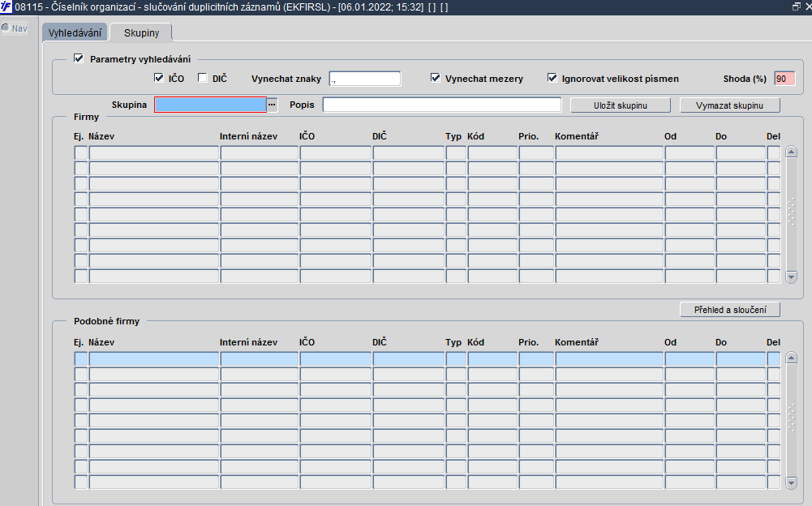Toggle Ignorovat velikost písmen checkbox
This screenshot has width=812, height=506.
(552, 78)
